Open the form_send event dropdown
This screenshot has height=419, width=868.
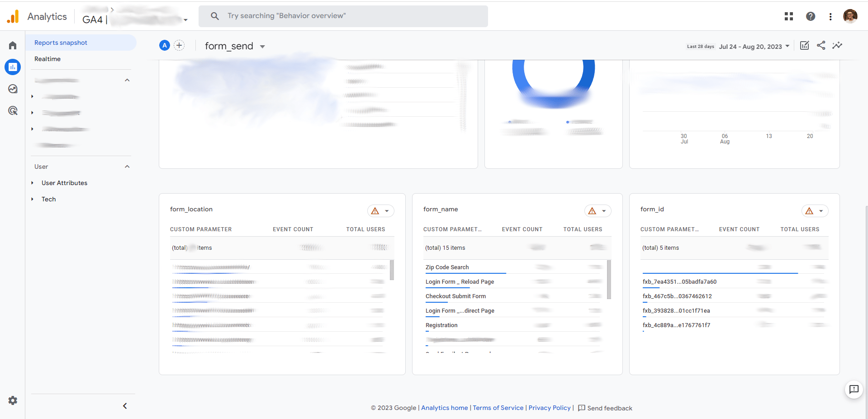[x=235, y=46]
